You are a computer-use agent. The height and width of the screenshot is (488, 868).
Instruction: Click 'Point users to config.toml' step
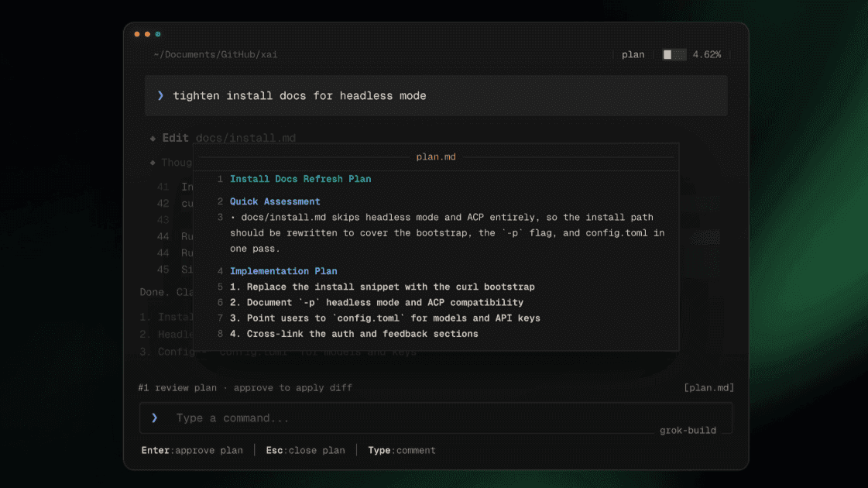(386, 318)
